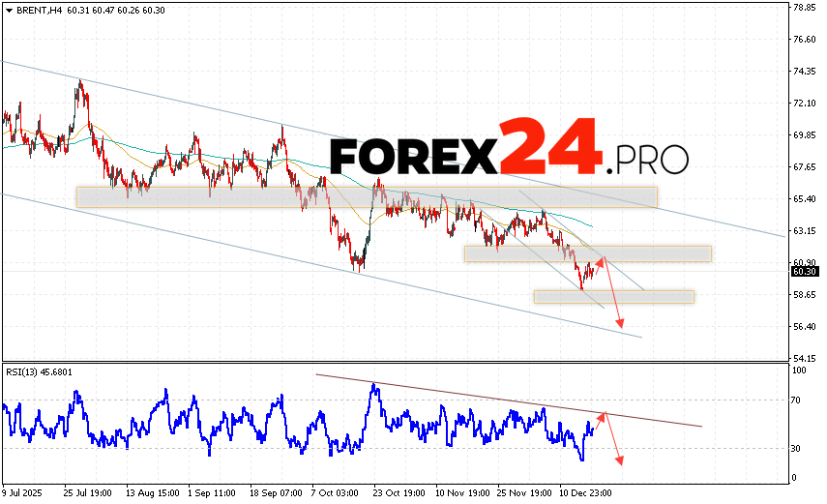This screenshot has height=504, width=827.
Task: Click the 76.60 price axis label
Action: [x=805, y=40]
